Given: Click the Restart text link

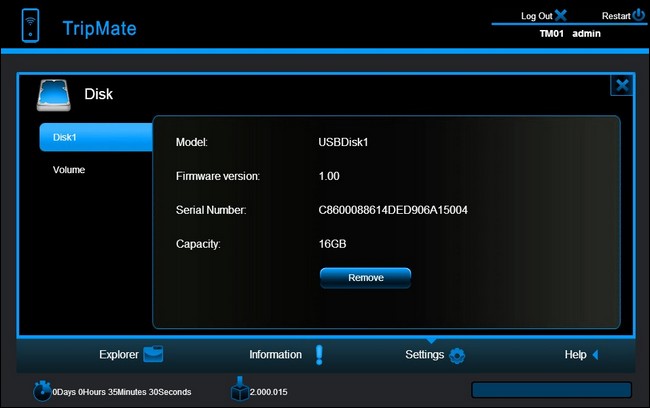Looking at the screenshot, I should tap(616, 16).
